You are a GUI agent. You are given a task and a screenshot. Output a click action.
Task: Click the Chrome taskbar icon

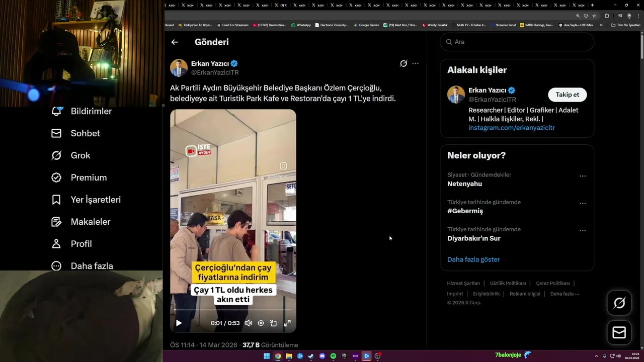pos(278,356)
